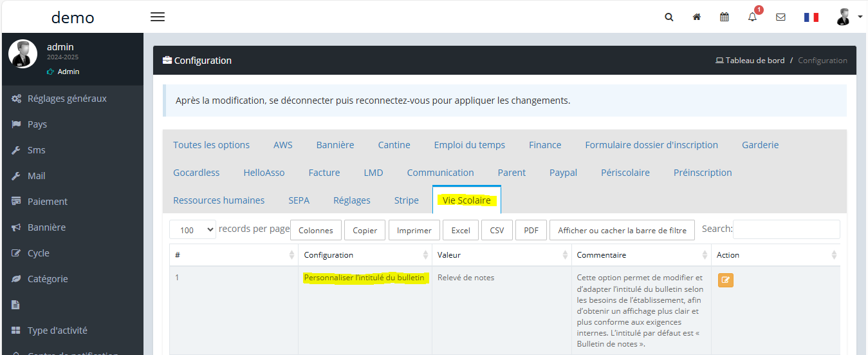Click the orange edit action icon

tap(726, 280)
